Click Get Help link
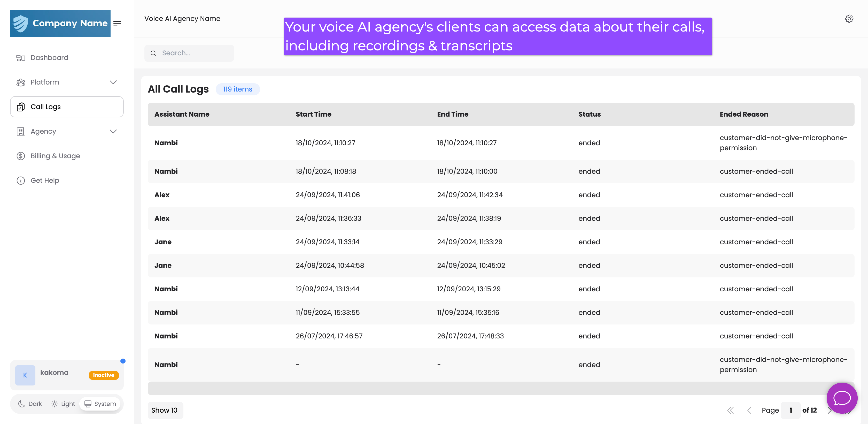The image size is (868, 424). pos(45,180)
